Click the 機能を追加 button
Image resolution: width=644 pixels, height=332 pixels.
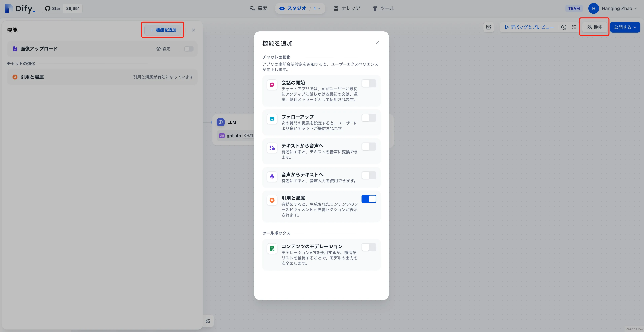[163, 30]
